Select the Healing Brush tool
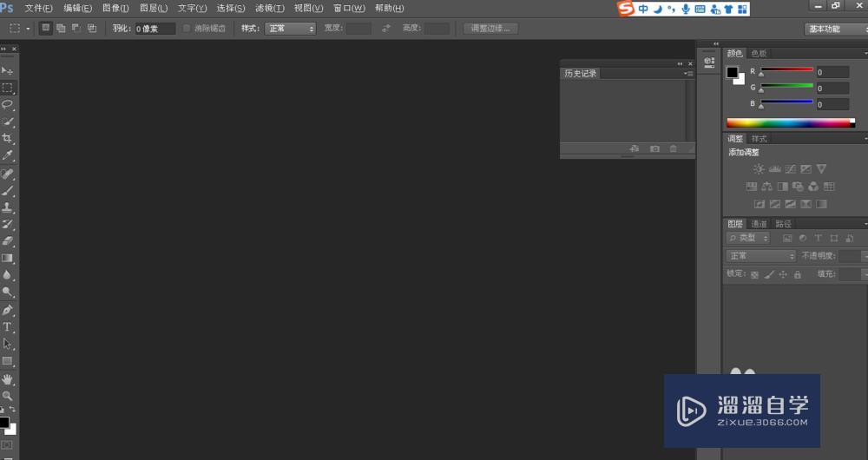The image size is (868, 460). coord(7,174)
